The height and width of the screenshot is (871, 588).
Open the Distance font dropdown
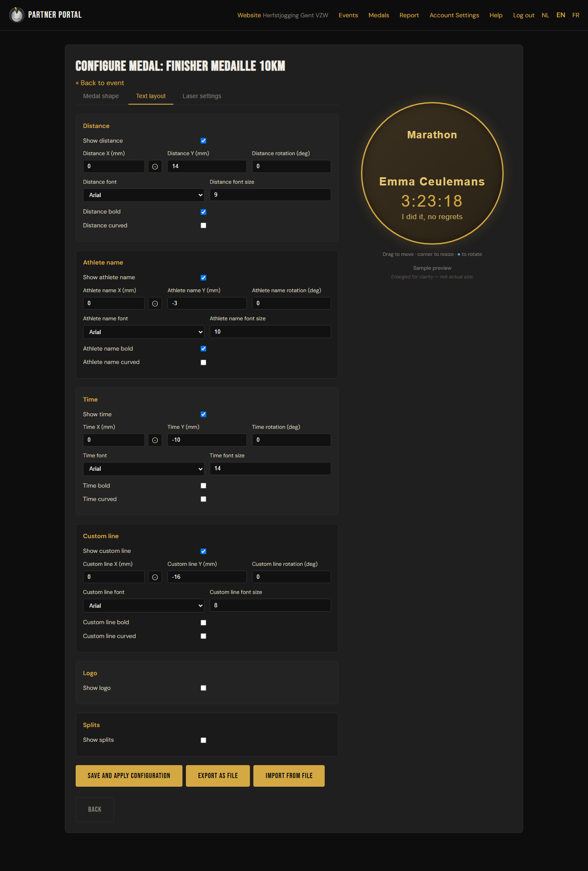point(144,195)
